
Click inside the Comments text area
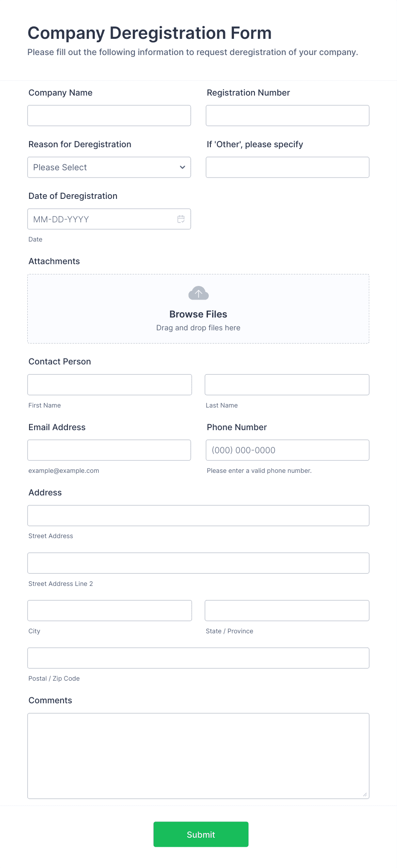tap(198, 756)
